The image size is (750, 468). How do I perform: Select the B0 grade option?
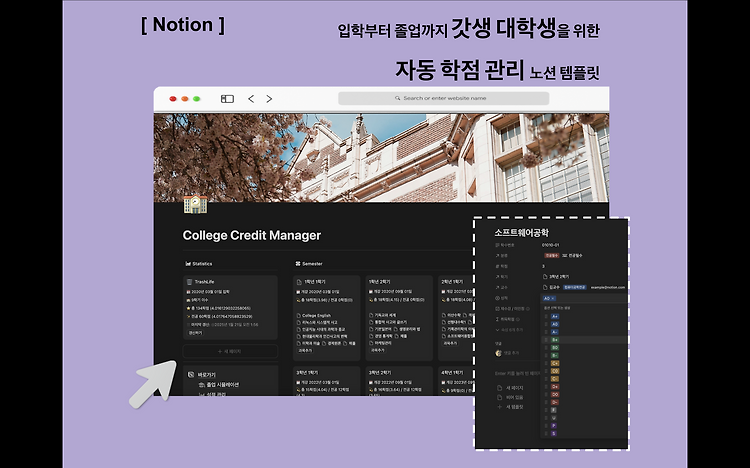point(555,347)
